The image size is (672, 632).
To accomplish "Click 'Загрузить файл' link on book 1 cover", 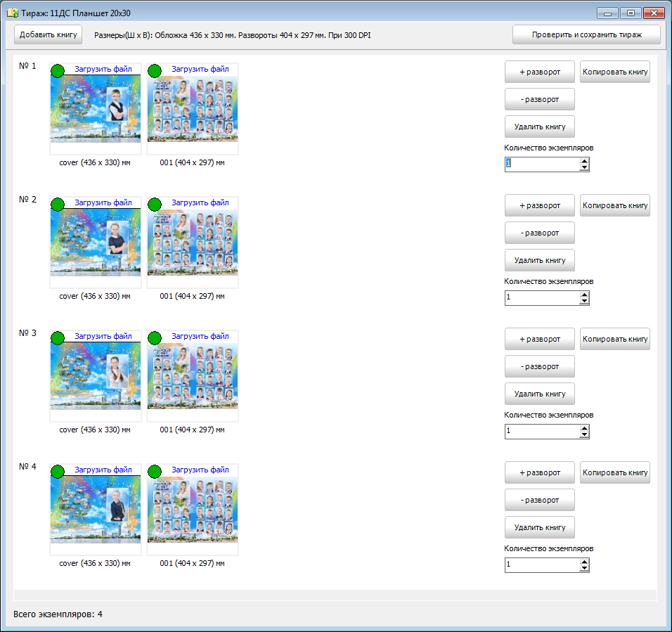I will (x=103, y=69).
